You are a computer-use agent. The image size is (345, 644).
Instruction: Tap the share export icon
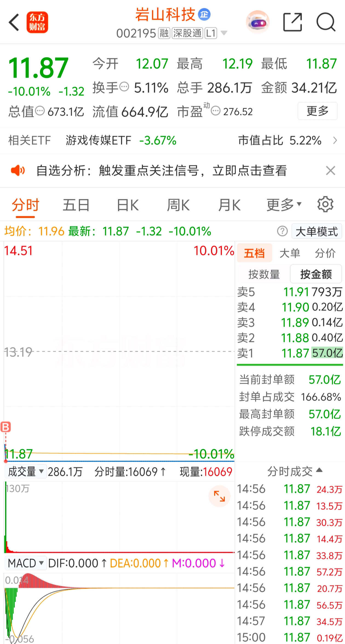292,22
